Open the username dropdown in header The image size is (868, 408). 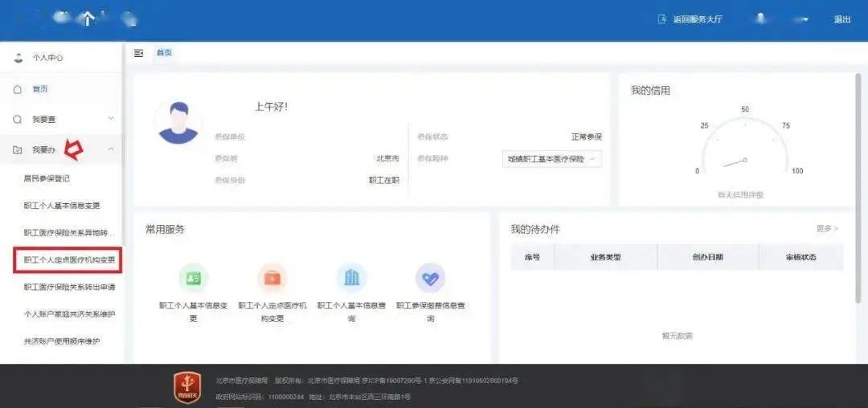805,19
